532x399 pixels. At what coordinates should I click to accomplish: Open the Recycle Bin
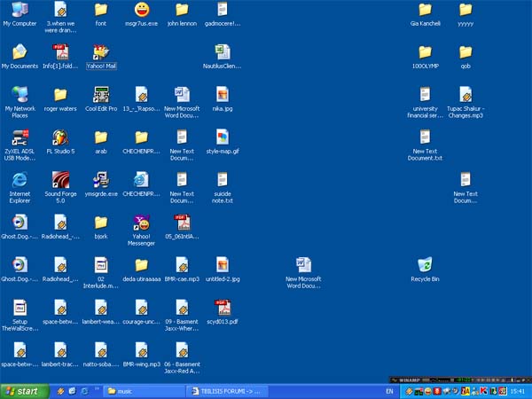pos(425,270)
